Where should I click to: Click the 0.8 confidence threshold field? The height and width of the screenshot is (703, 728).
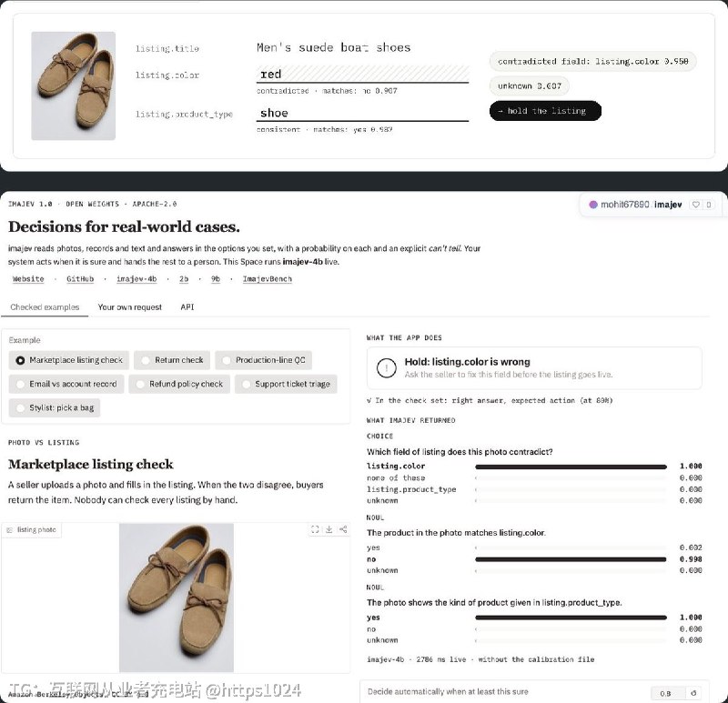668,693
